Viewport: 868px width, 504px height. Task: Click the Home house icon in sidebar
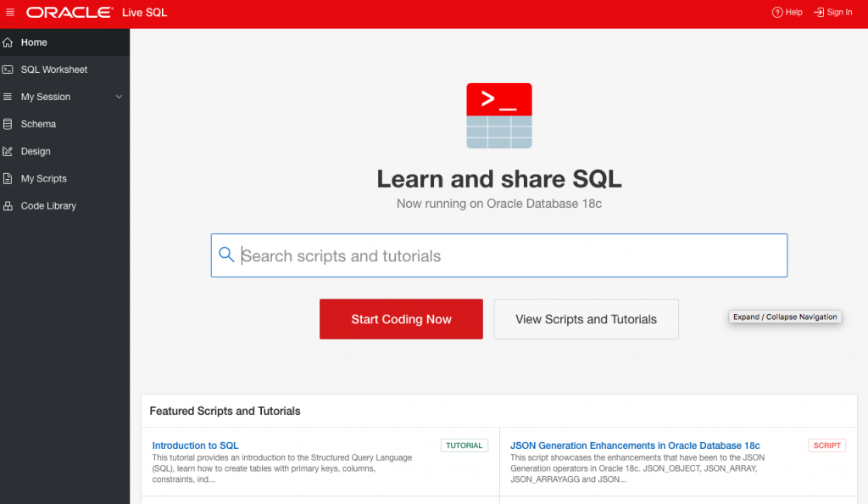(8, 42)
